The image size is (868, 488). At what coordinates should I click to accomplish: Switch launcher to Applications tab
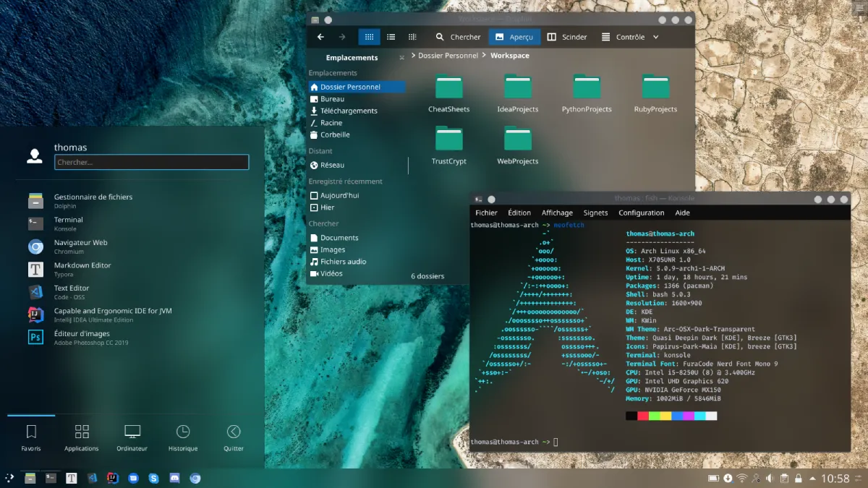tap(82, 438)
